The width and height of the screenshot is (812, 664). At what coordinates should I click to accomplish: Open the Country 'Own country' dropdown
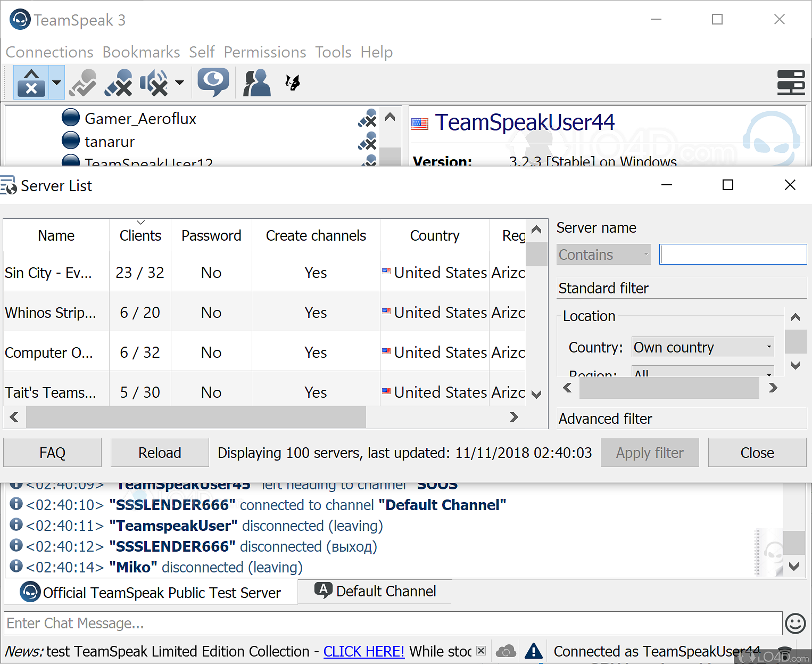click(x=702, y=347)
